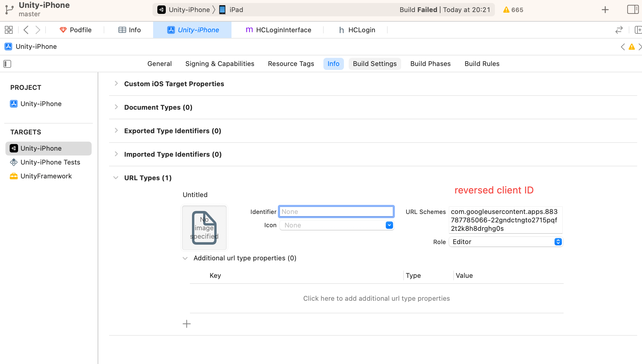Click the Untitled URL type label
Image resolution: width=642 pixels, height=364 pixels.
tap(195, 195)
